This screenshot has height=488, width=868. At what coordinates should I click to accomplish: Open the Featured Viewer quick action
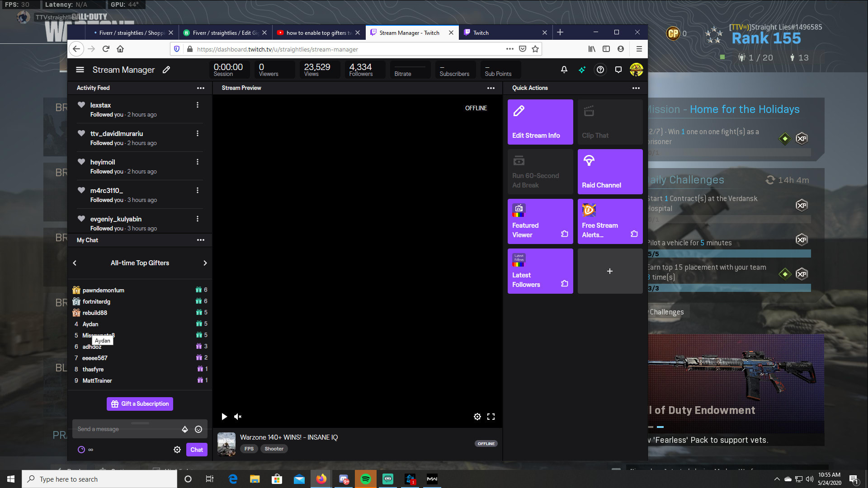[540, 221]
